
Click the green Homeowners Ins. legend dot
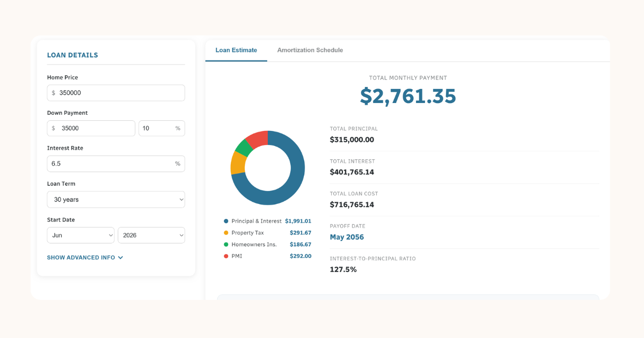(226, 245)
